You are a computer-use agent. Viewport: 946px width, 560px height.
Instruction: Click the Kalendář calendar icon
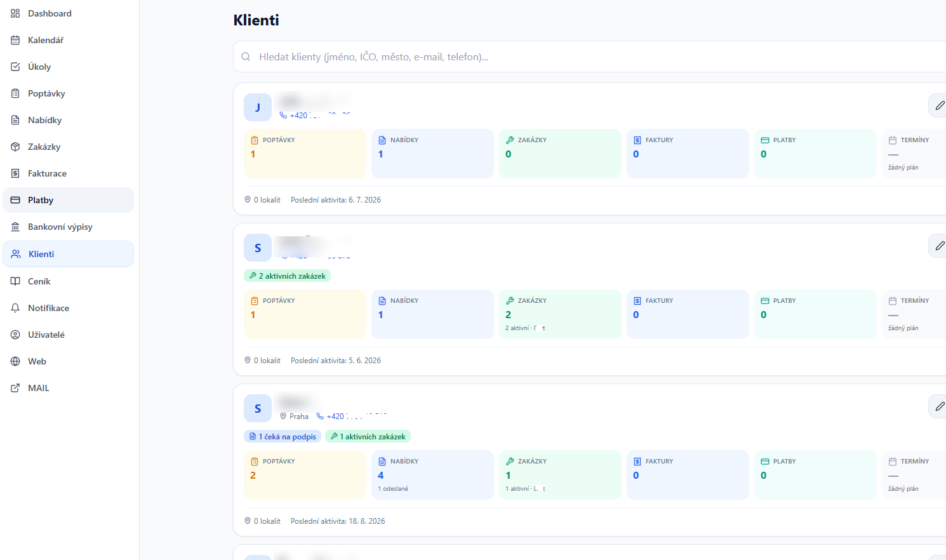tap(15, 40)
